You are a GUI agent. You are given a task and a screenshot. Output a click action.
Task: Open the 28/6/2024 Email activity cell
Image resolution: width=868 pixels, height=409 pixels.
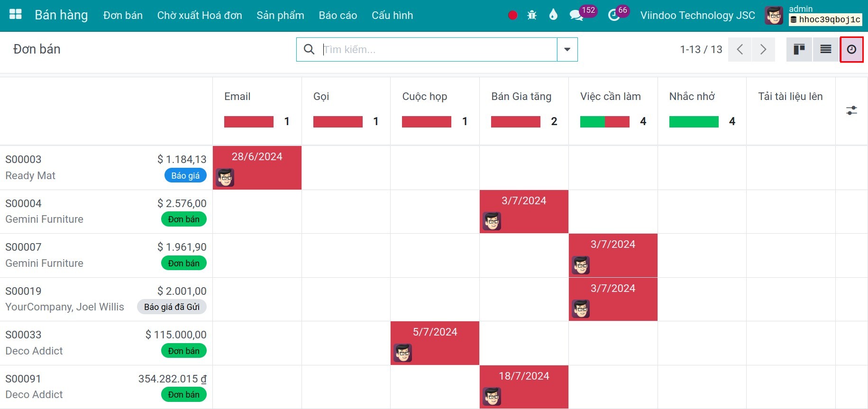[257, 168]
